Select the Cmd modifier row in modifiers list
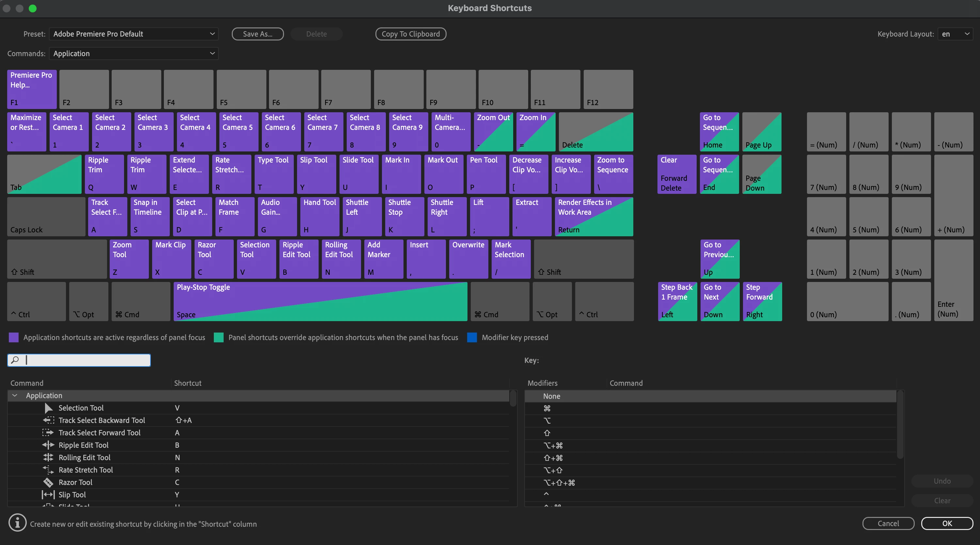The height and width of the screenshot is (545, 980). coord(547,408)
